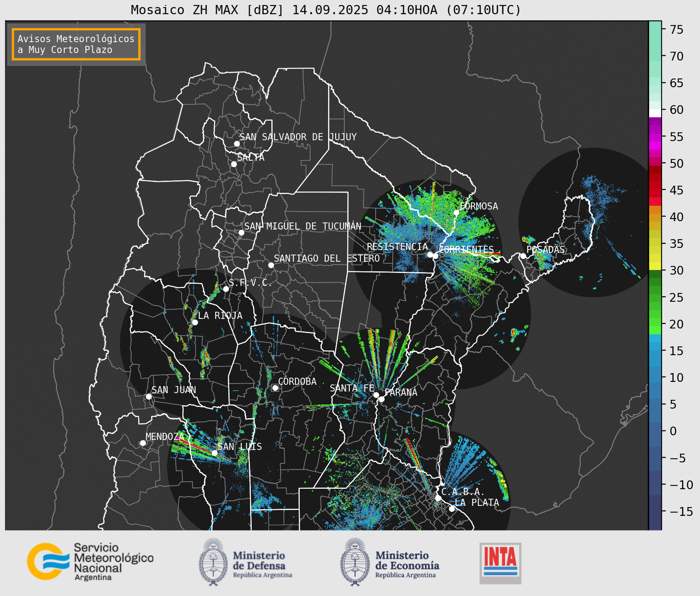Click the MENDOZA label text

[x=164, y=437]
